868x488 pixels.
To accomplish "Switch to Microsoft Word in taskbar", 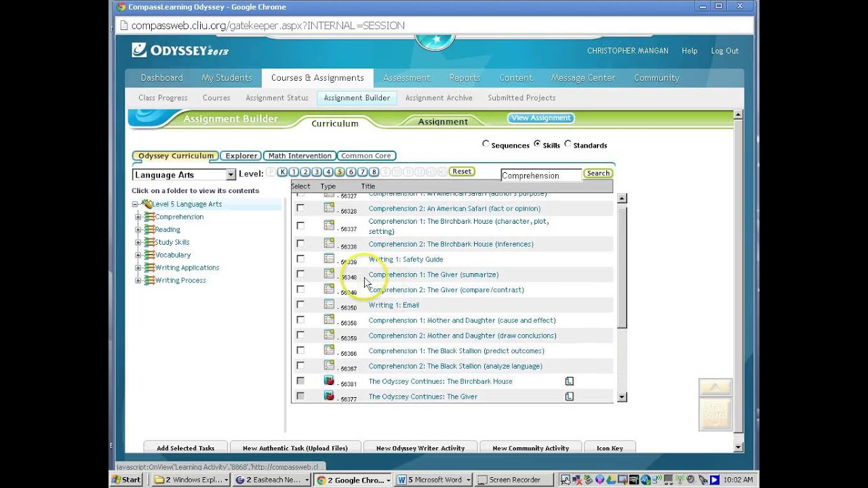I will point(434,479).
